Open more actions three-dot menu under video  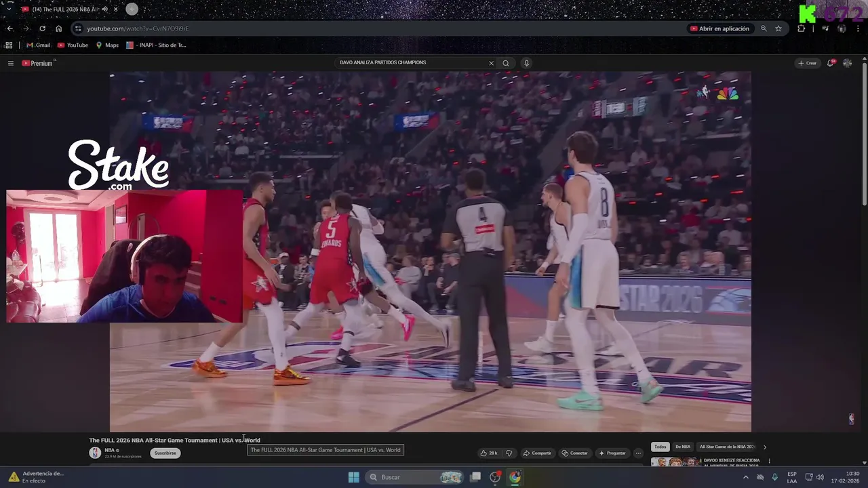point(638,453)
